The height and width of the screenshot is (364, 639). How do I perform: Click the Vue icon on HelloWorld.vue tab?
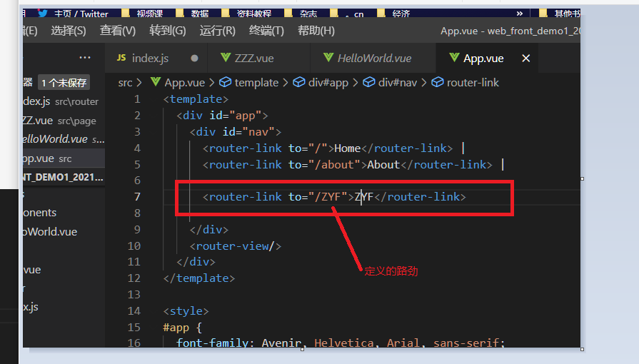pos(328,58)
